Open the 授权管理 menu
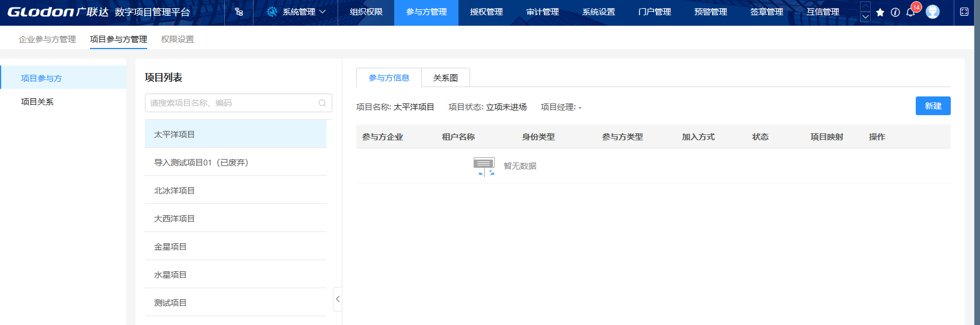The height and width of the screenshot is (325, 980). tap(486, 12)
